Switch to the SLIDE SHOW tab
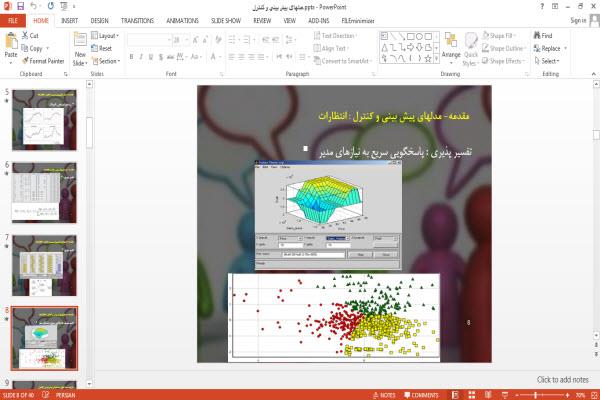600x400 pixels. (x=226, y=21)
